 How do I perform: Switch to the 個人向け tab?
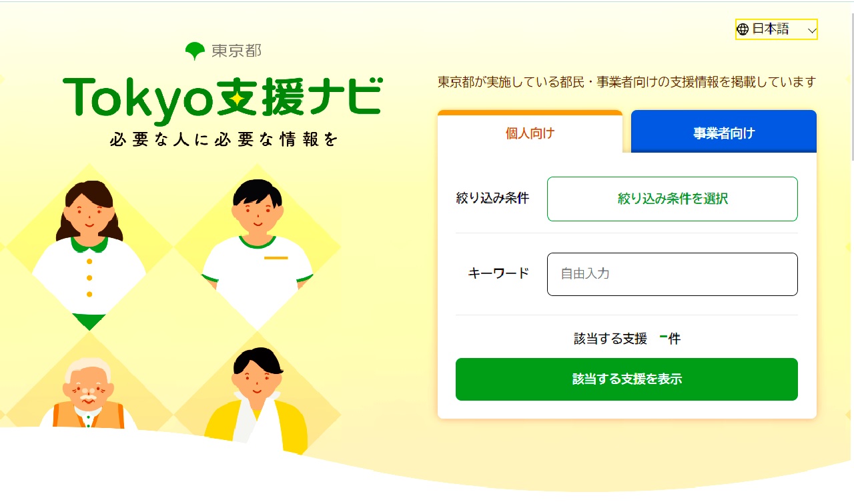(530, 133)
